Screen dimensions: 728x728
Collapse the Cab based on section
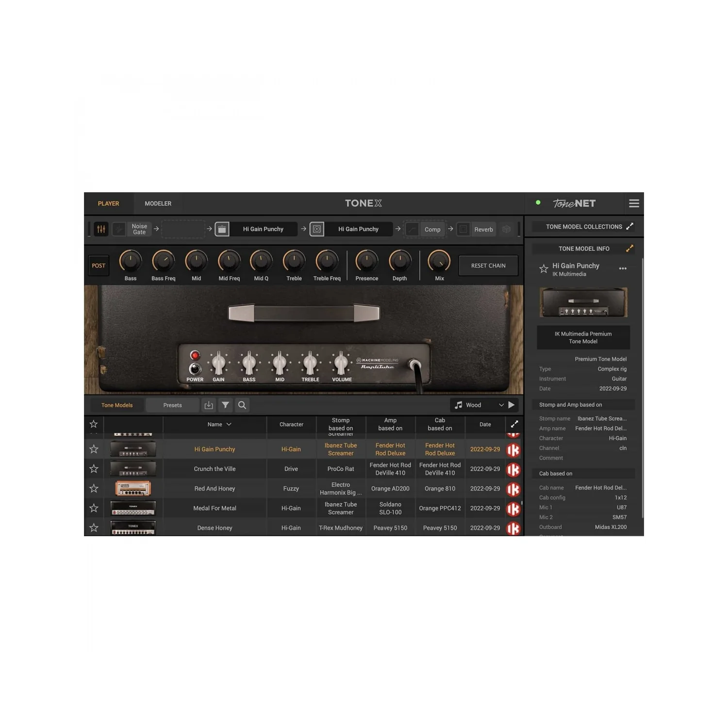(x=583, y=474)
